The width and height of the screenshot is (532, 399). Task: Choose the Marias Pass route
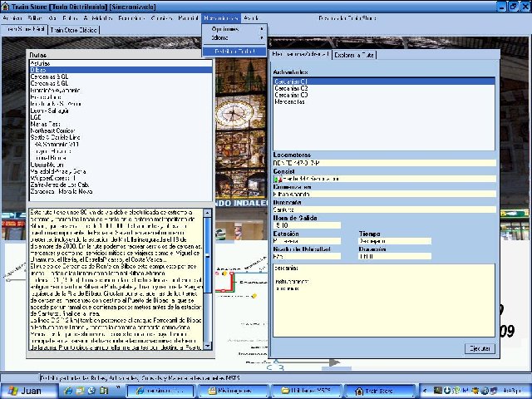coord(47,125)
